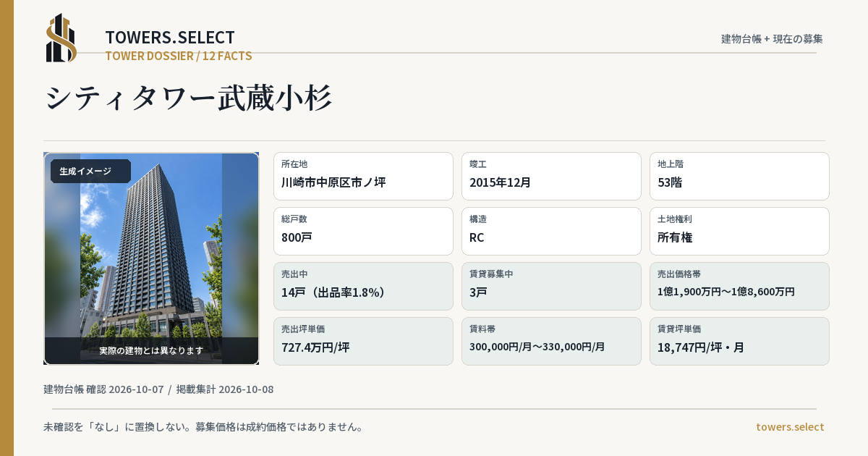
Task: Open the generated tower building image
Action: [x=151, y=258]
